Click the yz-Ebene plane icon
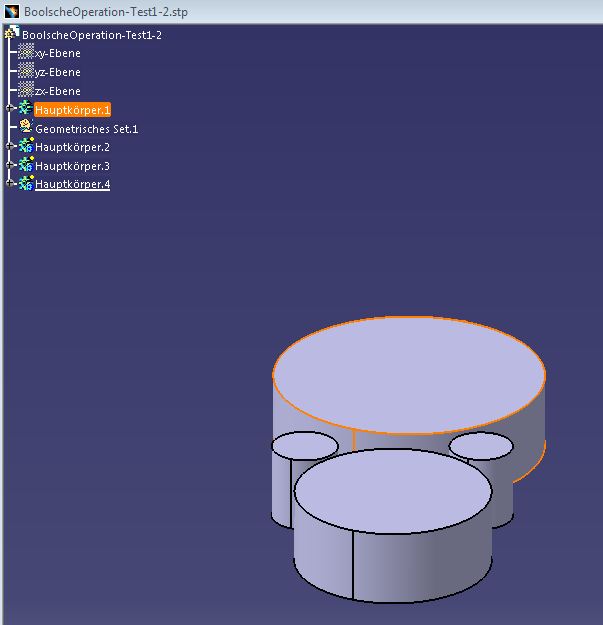 click(x=26, y=71)
